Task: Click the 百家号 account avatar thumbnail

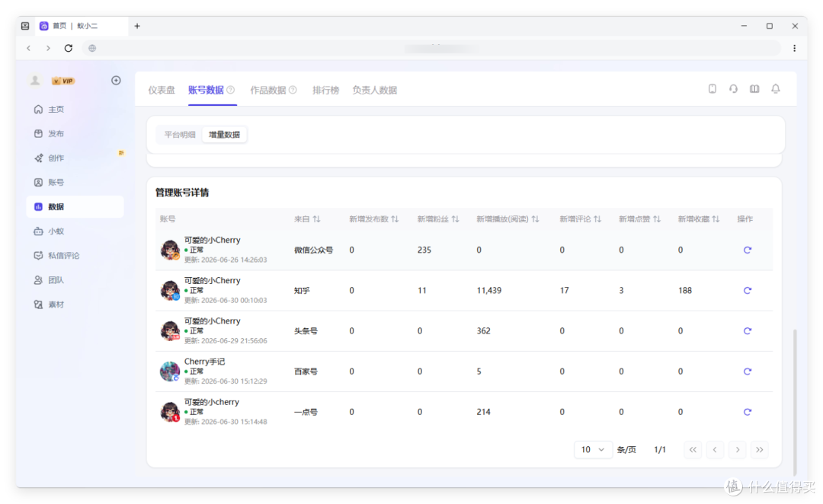Action: (169, 371)
